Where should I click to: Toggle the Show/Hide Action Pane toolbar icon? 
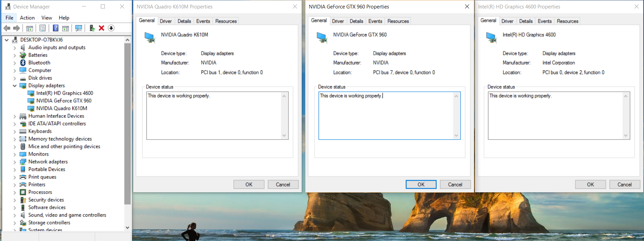click(x=66, y=28)
